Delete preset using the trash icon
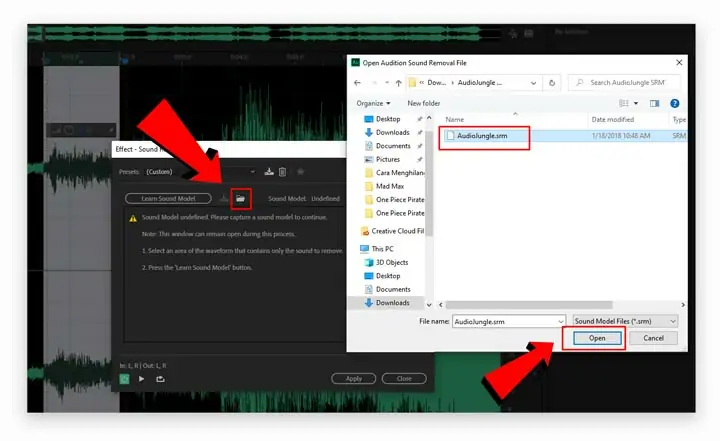The height and width of the screenshot is (441, 720). click(x=282, y=172)
